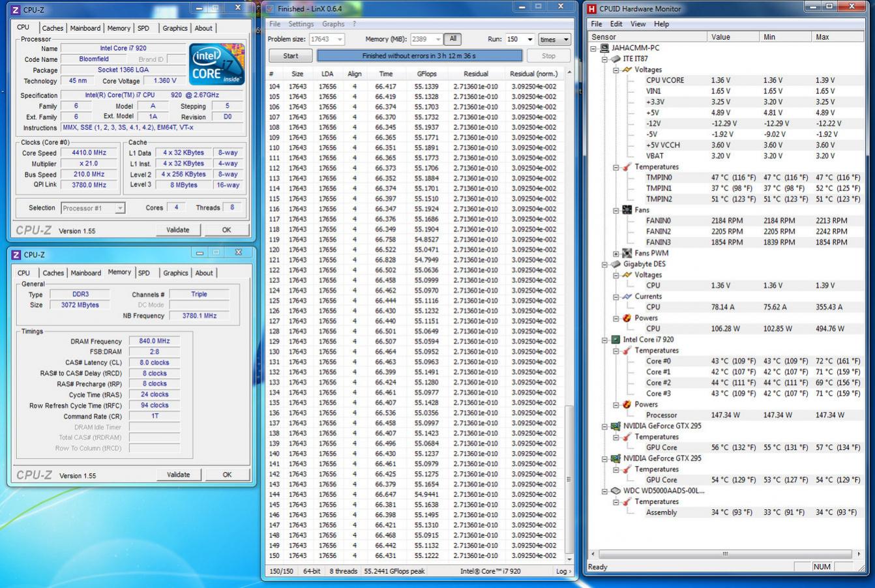Open the Graphs menu in LinX
This screenshot has height=588, width=875.
(x=333, y=24)
